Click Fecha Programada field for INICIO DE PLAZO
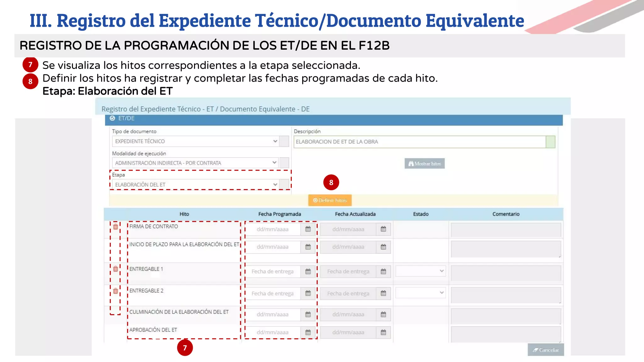The image size is (644, 362). click(273, 247)
